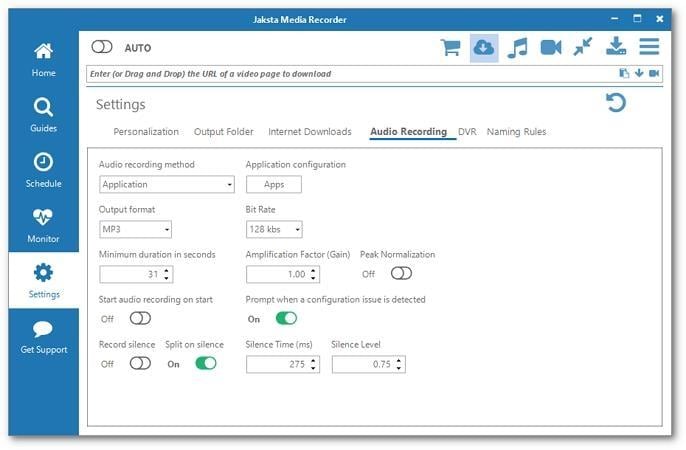Enable Peak Normalization switch
Image resolution: width=686 pixels, height=450 pixels.
coord(401,273)
